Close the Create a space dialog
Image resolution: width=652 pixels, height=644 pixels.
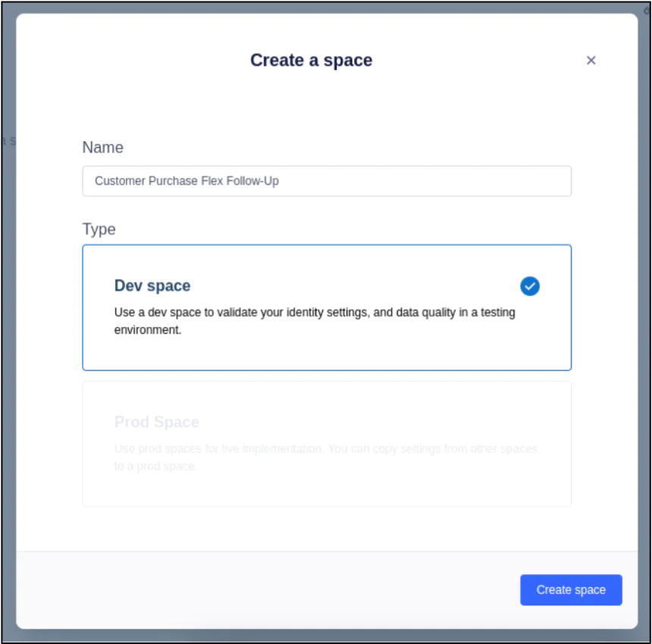[x=591, y=61]
